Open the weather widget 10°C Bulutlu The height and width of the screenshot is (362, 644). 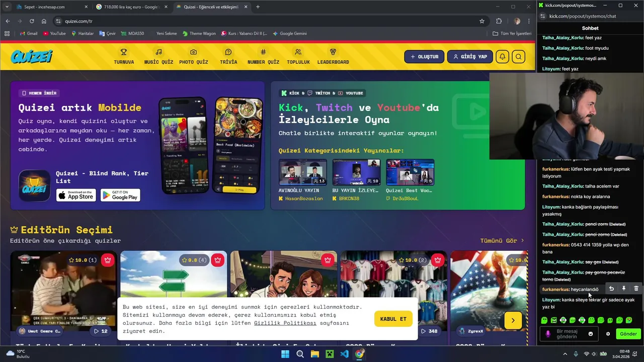(x=19, y=354)
